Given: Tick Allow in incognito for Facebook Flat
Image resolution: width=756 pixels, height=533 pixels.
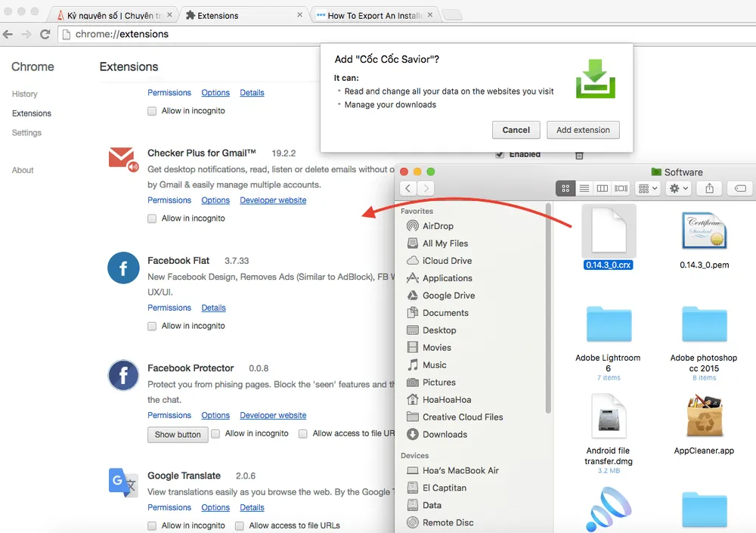Looking at the screenshot, I should coord(152,327).
